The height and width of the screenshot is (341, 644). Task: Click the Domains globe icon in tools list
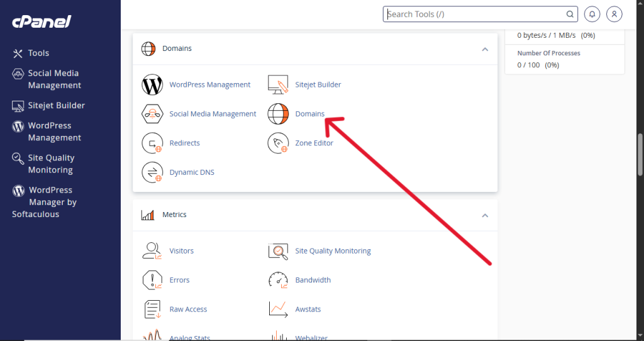(x=278, y=114)
